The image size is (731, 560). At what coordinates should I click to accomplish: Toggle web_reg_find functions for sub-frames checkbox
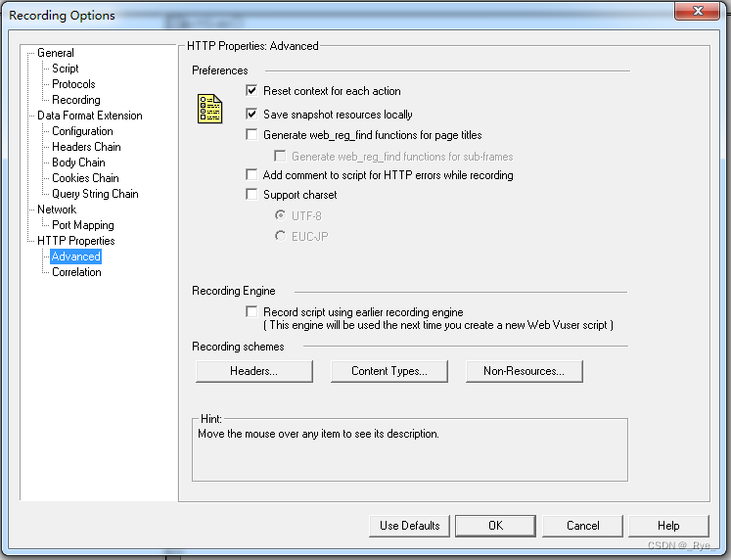click(280, 156)
